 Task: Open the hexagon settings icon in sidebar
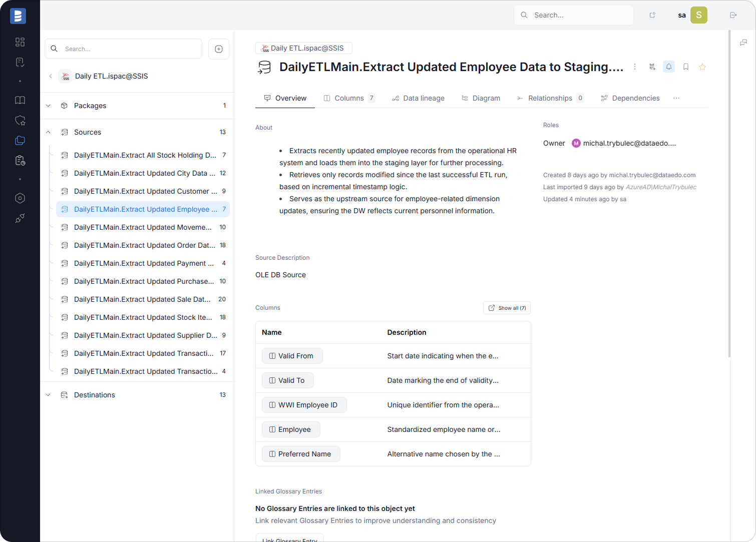tap(20, 198)
